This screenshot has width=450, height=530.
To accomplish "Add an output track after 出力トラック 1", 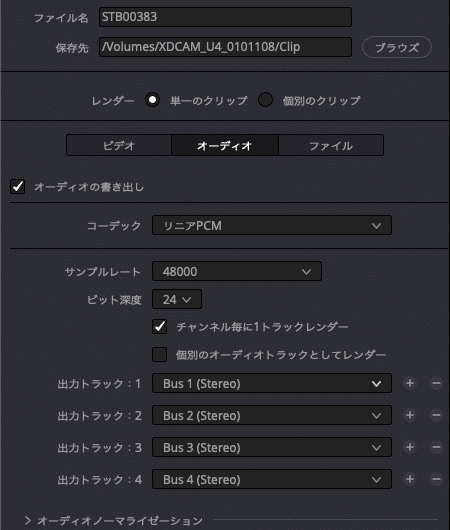I will (410, 383).
